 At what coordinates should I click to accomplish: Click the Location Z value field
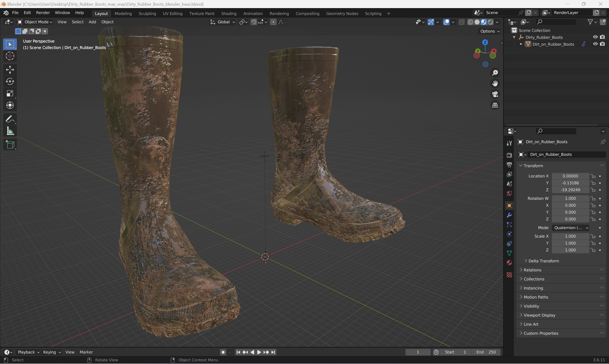pos(570,190)
